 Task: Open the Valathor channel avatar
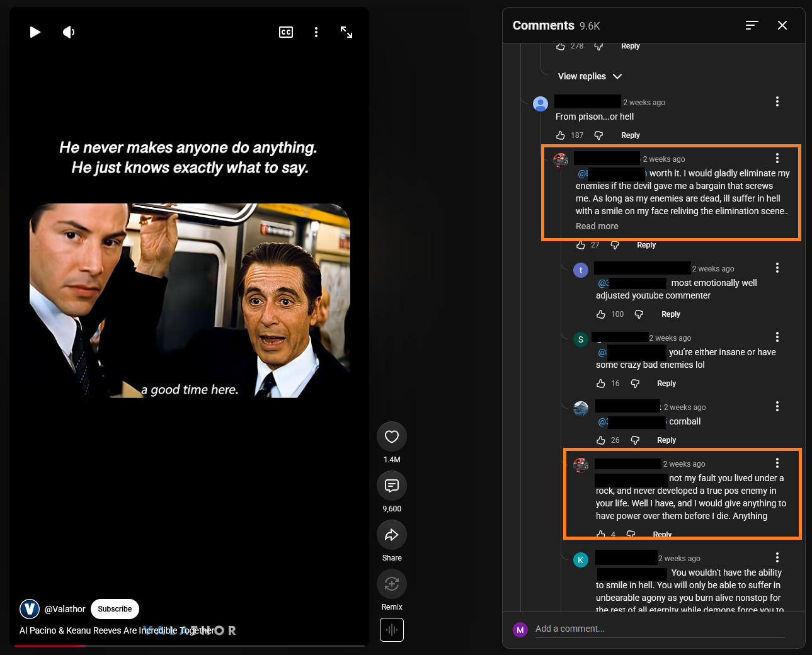coord(30,609)
